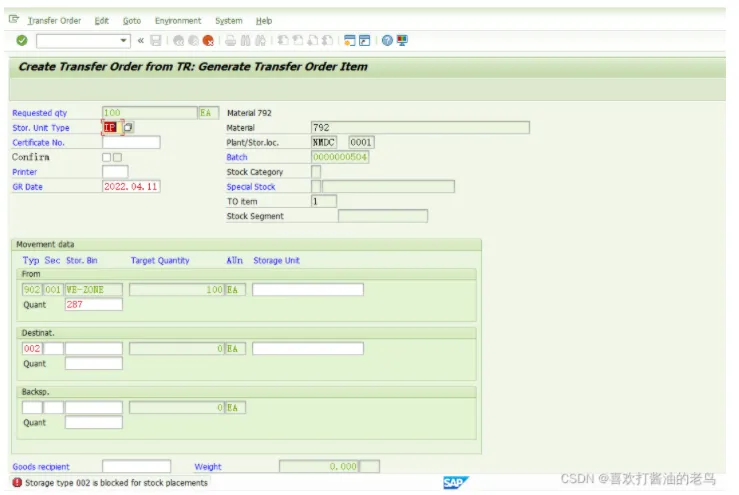Open the command field dropdown arrow

[x=123, y=41]
